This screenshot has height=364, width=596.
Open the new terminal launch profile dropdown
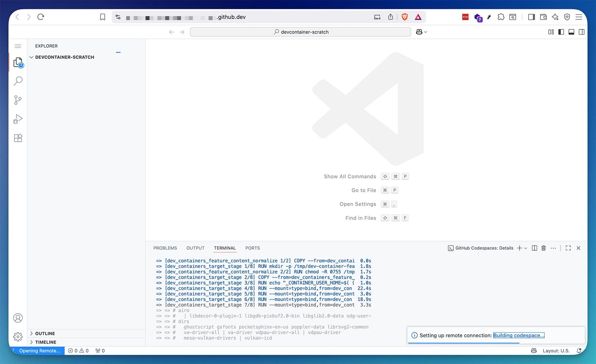pyautogui.click(x=526, y=248)
